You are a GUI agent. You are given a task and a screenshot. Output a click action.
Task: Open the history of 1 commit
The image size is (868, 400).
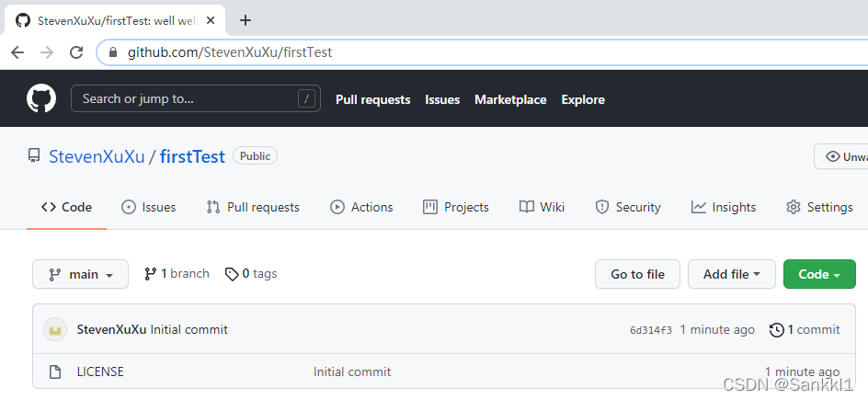click(x=805, y=330)
